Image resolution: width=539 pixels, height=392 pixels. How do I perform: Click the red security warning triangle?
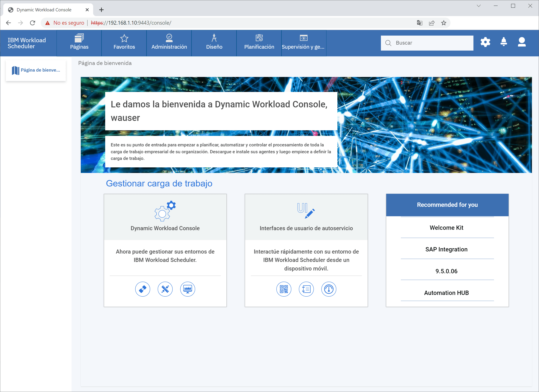coord(48,23)
